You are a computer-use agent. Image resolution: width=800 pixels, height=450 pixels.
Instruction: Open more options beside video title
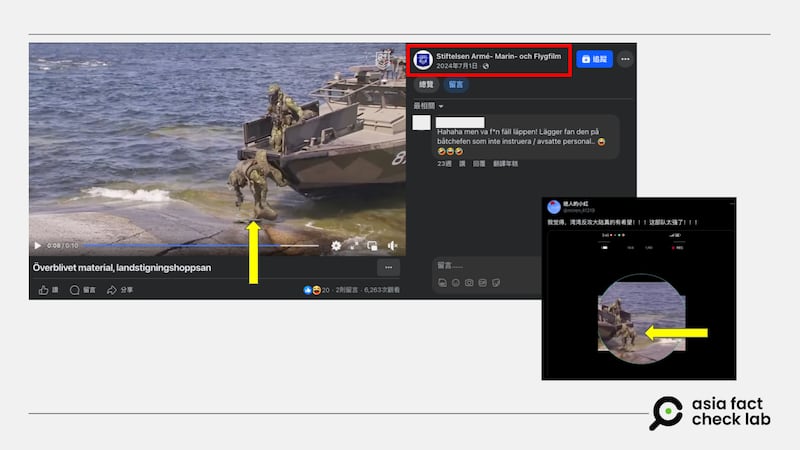(x=388, y=267)
